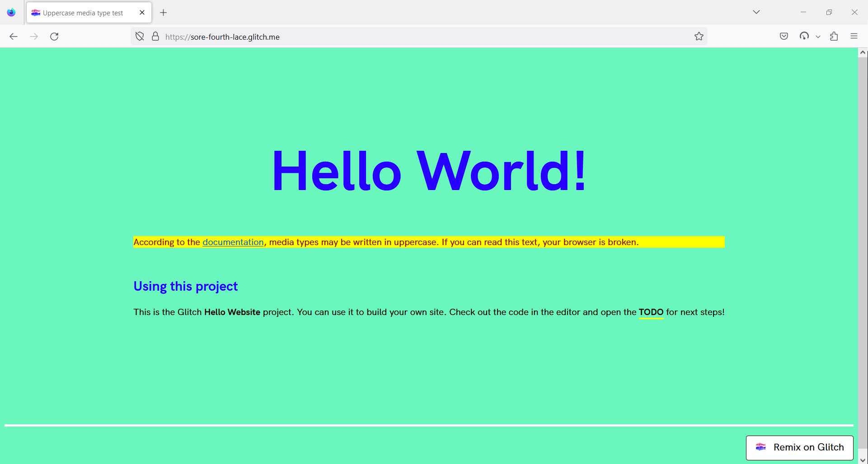Screen dimensions: 868x464
Task: View site security via the lock icon
Action: [155, 36]
